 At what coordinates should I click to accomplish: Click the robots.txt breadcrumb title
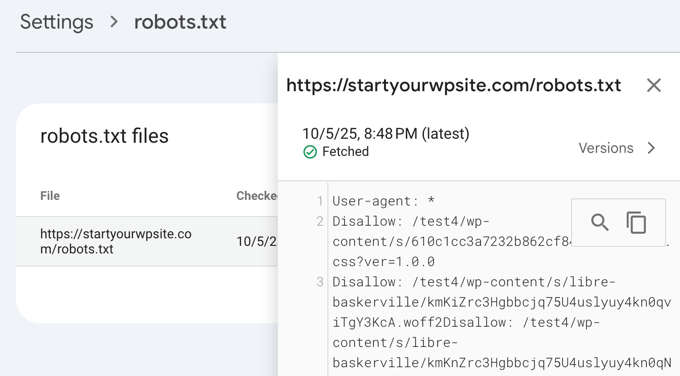pyautogui.click(x=180, y=22)
